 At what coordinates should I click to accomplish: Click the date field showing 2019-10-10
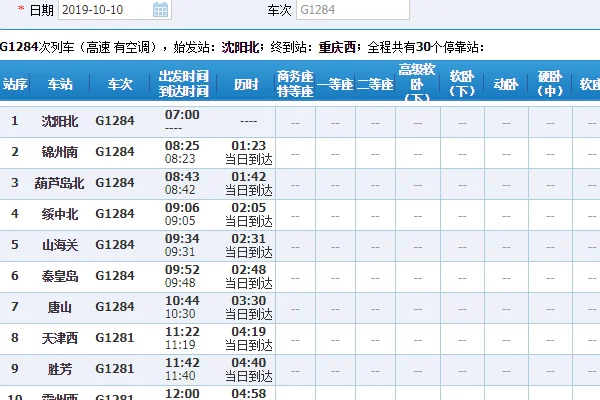click(115, 10)
